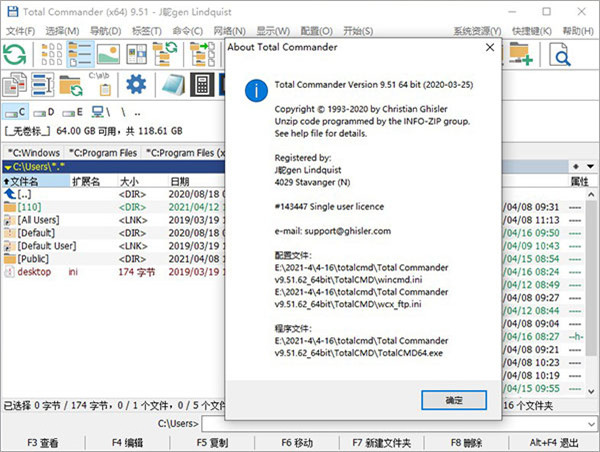Sort by 日期 column header
Viewport: 600px width, 452px height.
[196, 181]
